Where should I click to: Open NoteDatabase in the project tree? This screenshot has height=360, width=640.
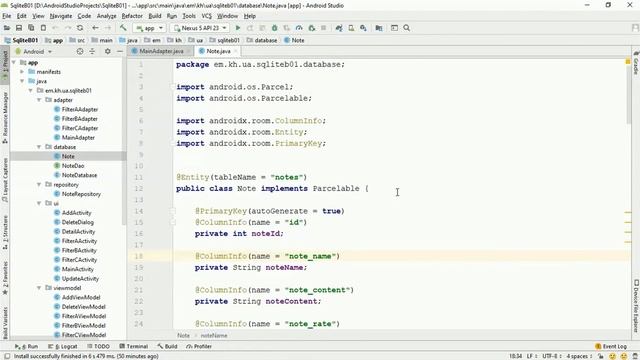(79, 175)
